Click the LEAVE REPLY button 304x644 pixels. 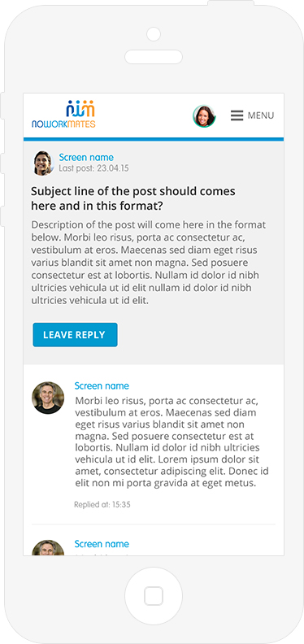75,335
